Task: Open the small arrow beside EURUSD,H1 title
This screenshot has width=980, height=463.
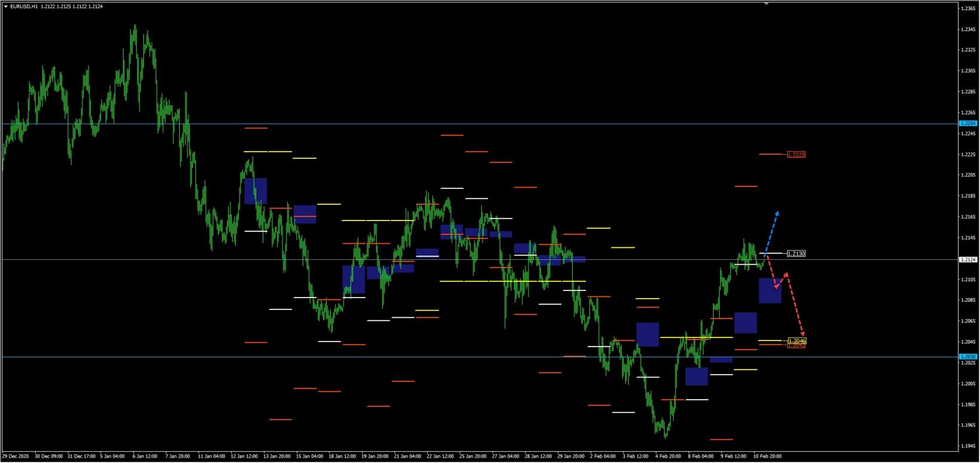Action: (x=5, y=6)
